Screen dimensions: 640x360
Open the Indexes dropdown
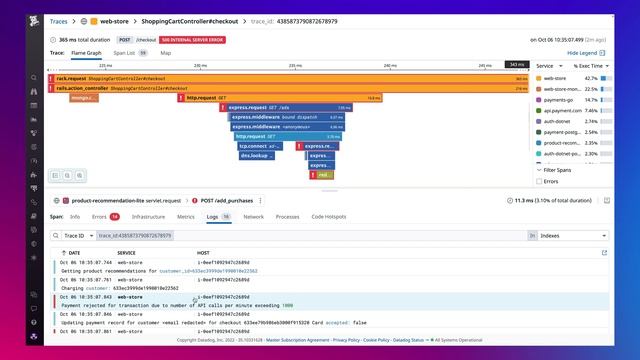573,236
